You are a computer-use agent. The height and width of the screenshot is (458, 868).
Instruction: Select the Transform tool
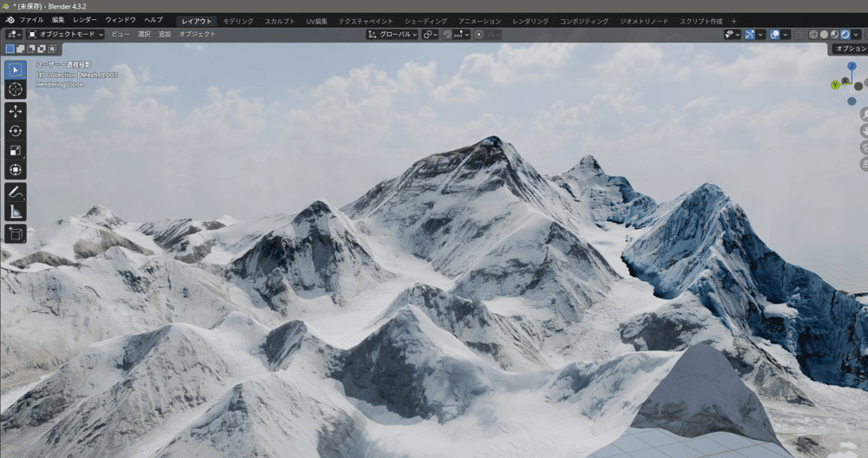click(x=16, y=169)
